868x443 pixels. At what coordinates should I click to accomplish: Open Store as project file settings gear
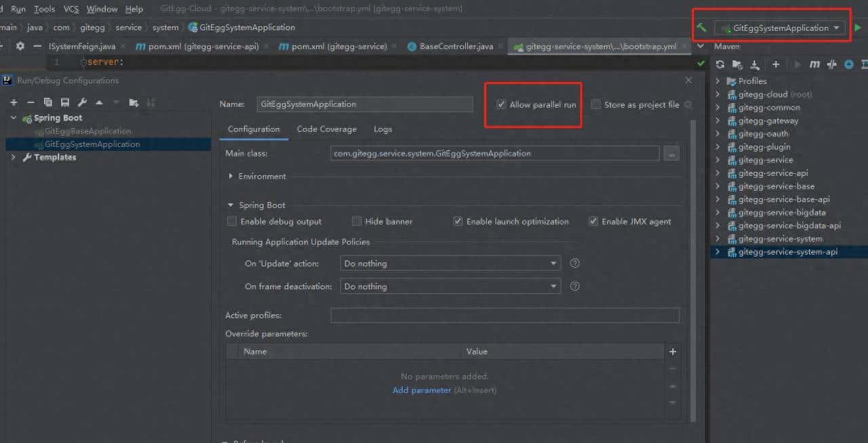688,104
